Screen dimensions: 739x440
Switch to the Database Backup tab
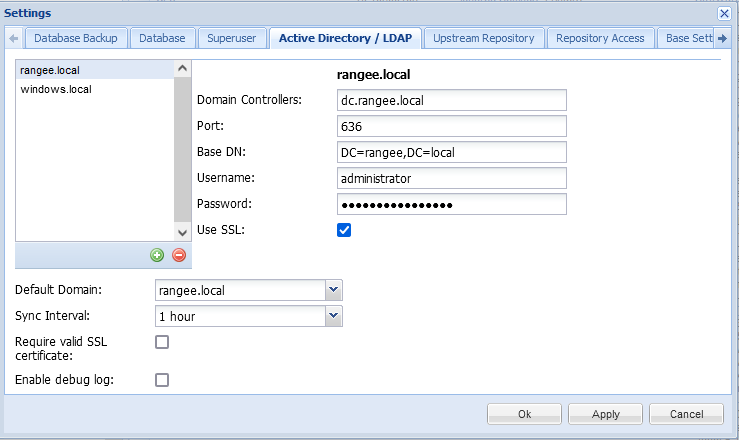[x=76, y=39]
